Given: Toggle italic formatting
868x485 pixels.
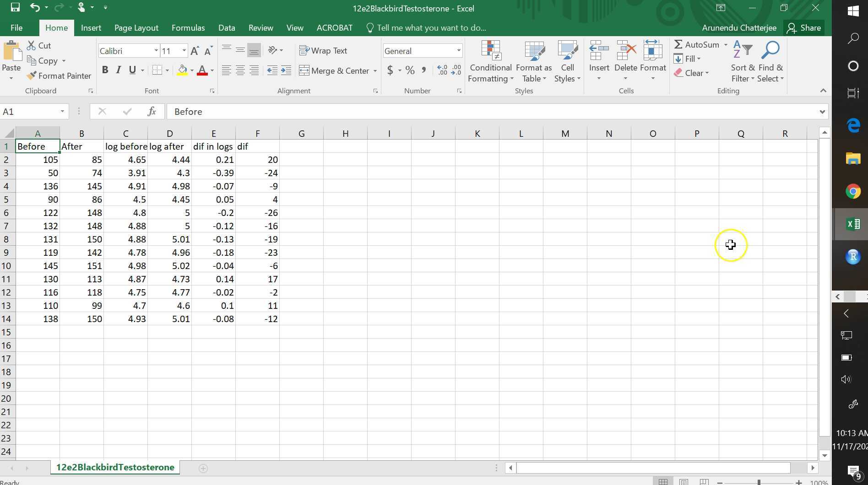Looking at the screenshot, I should 118,70.
